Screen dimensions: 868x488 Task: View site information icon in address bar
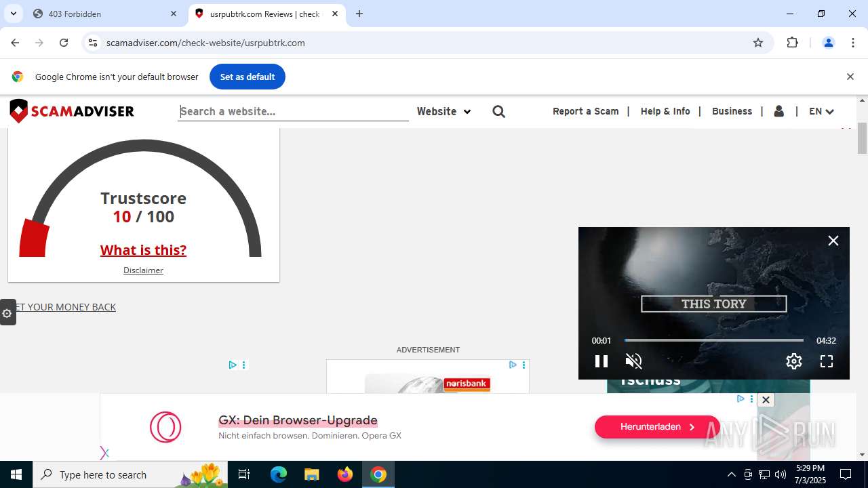click(x=93, y=43)
